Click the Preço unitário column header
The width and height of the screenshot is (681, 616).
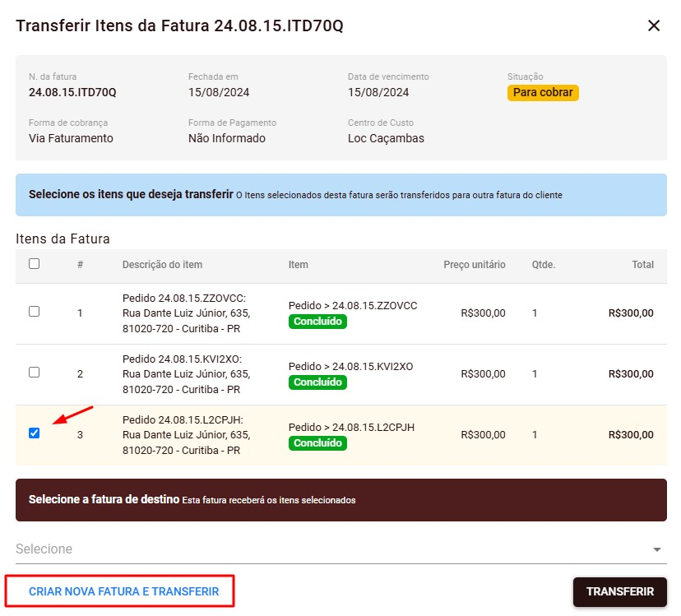(475, 265)
